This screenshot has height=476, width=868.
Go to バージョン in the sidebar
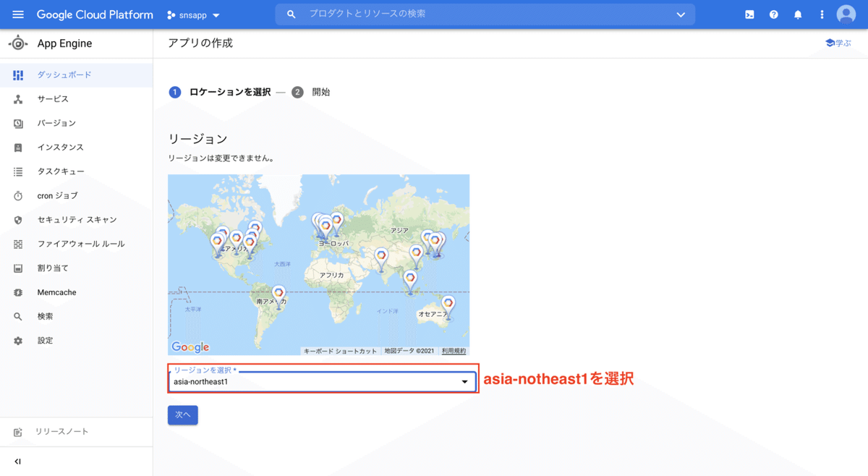click(x=76, y=123)
